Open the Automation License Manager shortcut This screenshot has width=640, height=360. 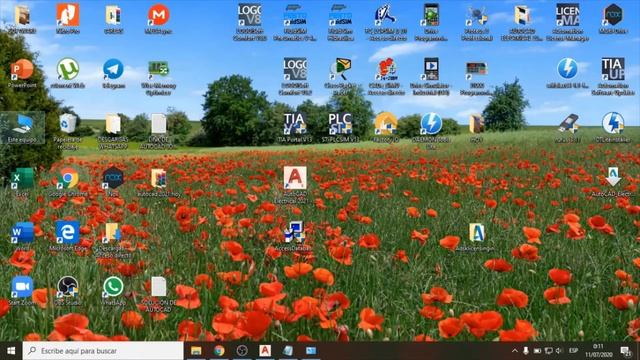pyautogui.click(x=567, y=15)
